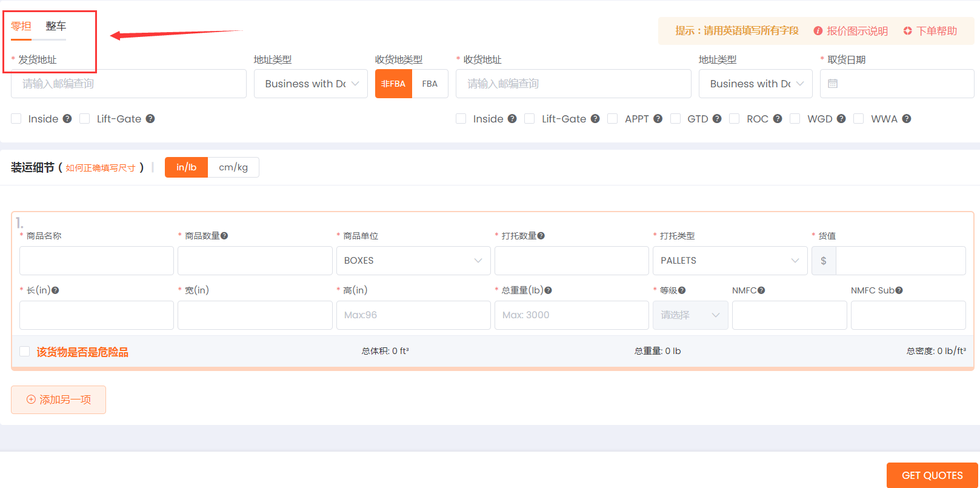Viewport: 980px width, 488px height.
Task: Click calendar icon in 取货日期 field
Action: pos(833,84)
